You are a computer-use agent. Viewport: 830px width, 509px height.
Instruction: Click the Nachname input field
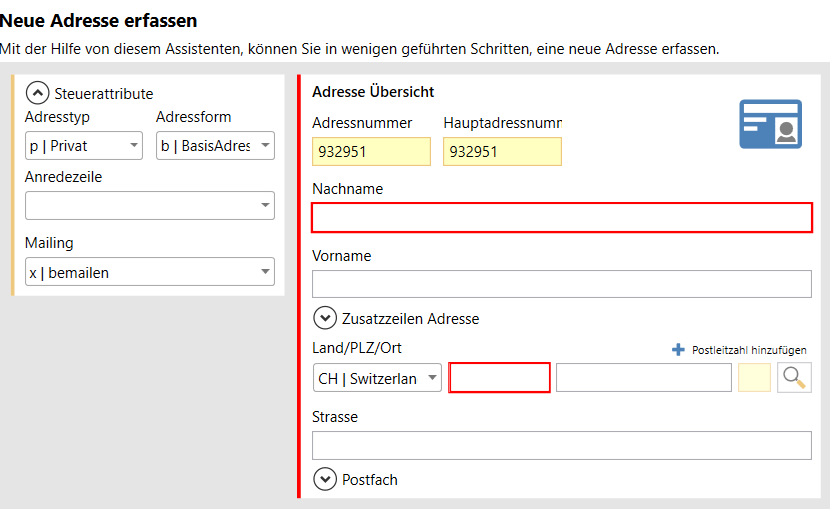click(561, 217)
